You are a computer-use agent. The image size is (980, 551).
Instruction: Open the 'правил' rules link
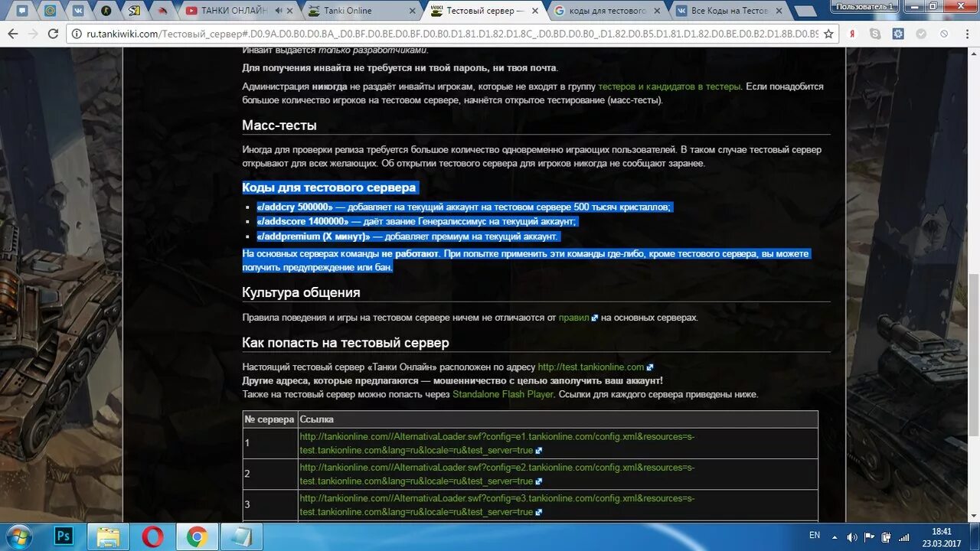(x=573, y=318)
